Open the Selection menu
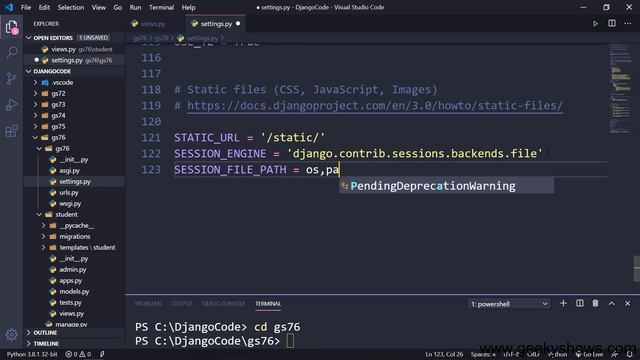The height and width of the screenshot is (360, 640). point(71,7)
